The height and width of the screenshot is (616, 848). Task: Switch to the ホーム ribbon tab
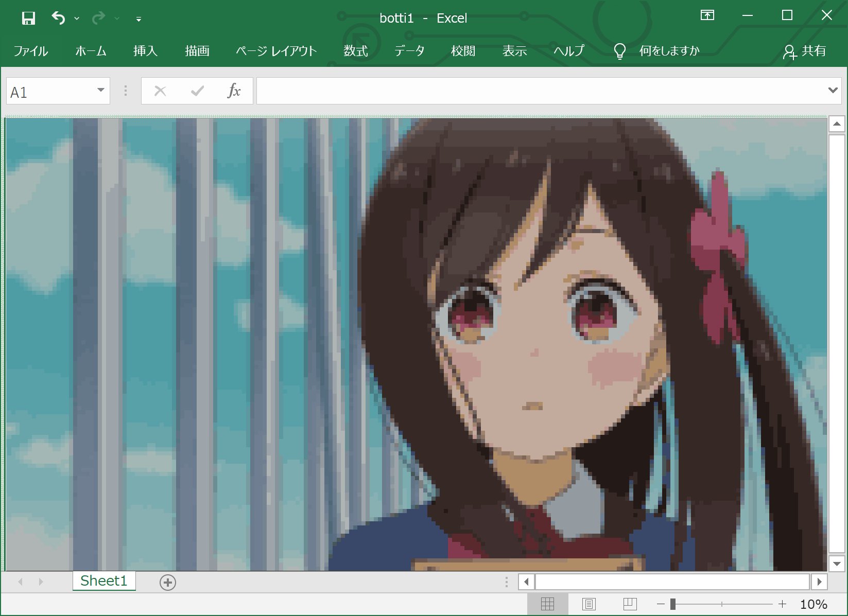click(91, 51)
